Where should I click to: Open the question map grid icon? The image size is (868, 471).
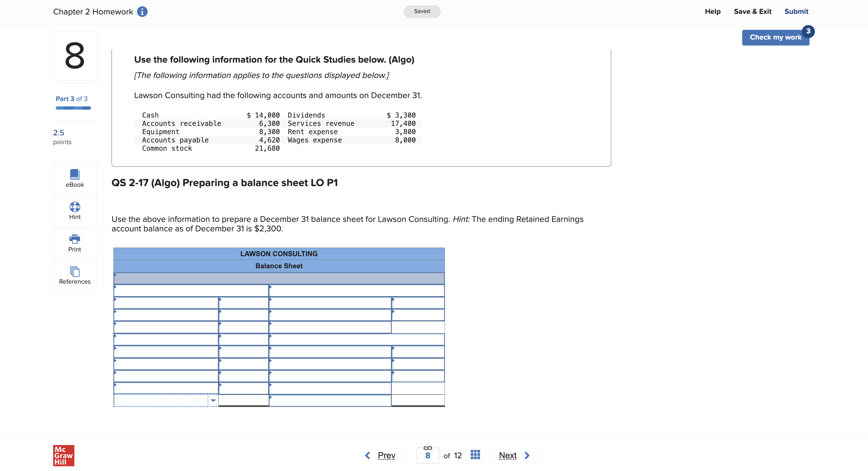pos(475,455)
